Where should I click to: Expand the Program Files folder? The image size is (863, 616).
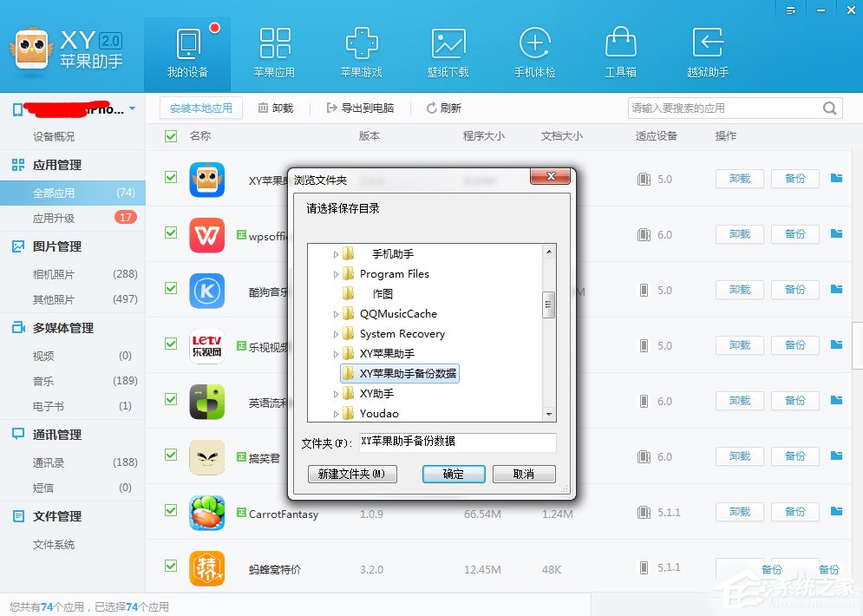coord(337,273)
